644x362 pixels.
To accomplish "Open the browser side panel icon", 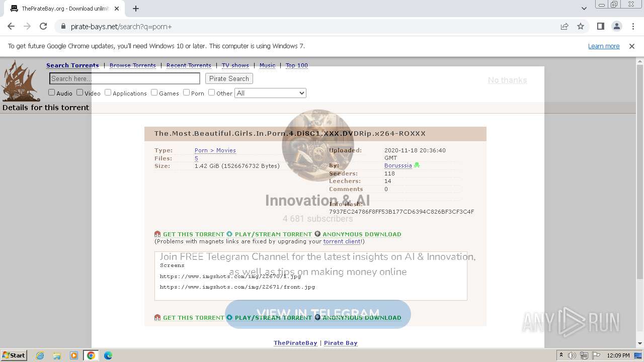I will coord(601,27).
